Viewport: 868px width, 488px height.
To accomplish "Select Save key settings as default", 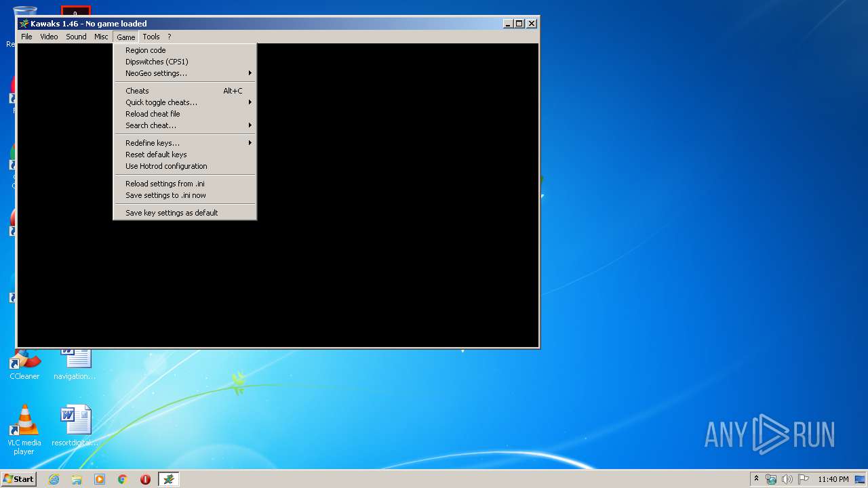I will click(x=184, y=213).
